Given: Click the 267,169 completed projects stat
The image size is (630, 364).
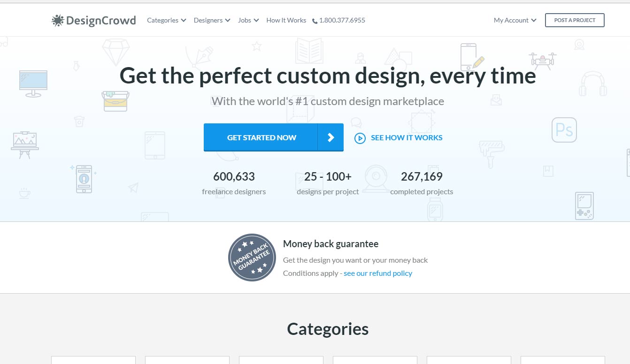Looking at the screenshot, I should 422,182.
